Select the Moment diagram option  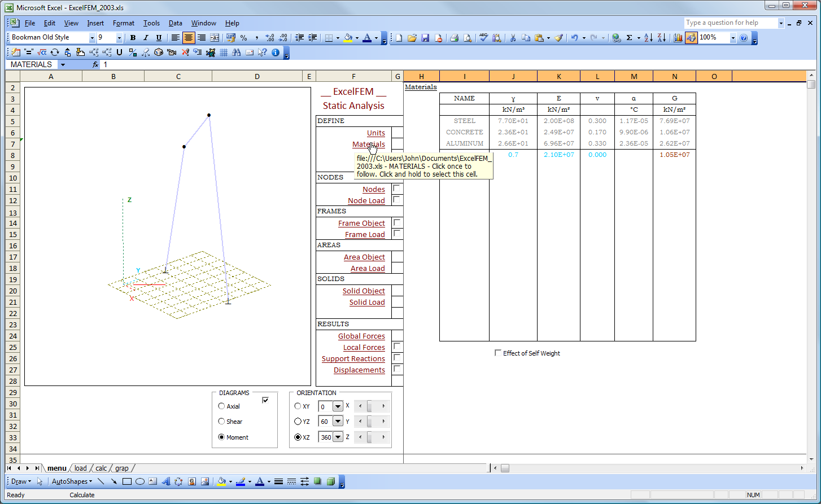pyautogui.click(x=221, y=437)
